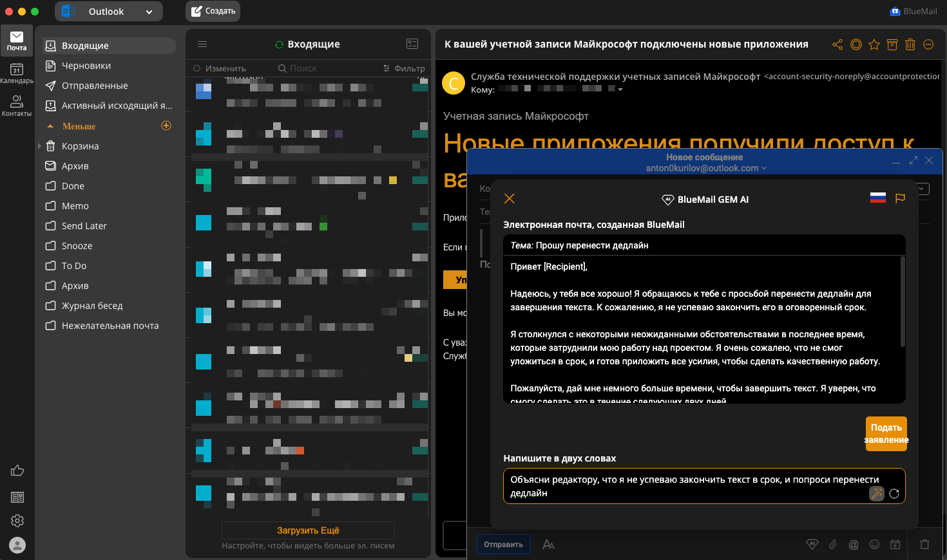Click the news panel icon in sidebar
Viewport: 947px width, 560px height.
[17, 497]
